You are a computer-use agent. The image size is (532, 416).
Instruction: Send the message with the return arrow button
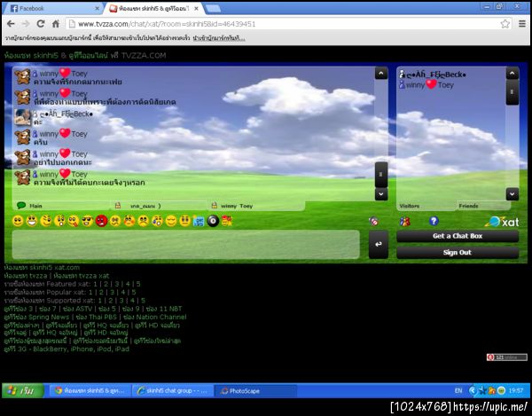click(x=379, y=244)
